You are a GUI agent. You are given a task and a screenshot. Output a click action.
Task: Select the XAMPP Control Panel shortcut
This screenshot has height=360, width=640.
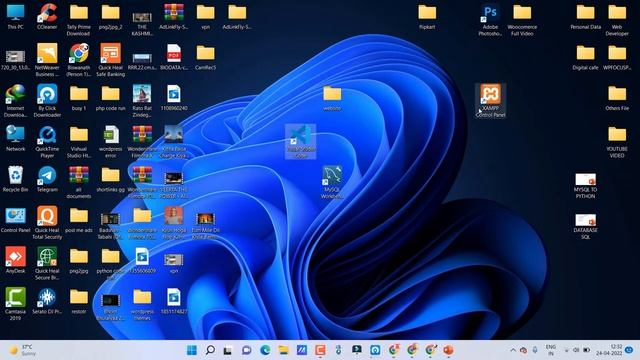click(x=490, y=101)
